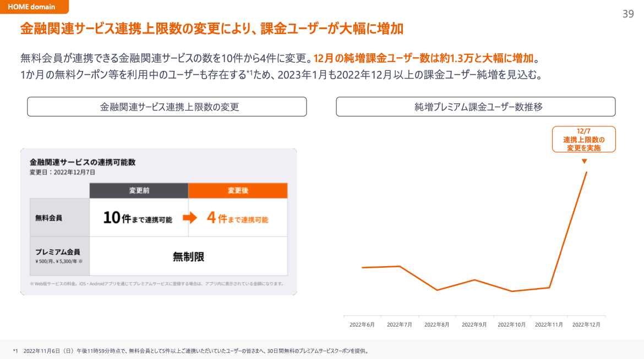Screen dimensions: 644x359
Task: Click the 無料会員 row label
Action: coord(49,218)
